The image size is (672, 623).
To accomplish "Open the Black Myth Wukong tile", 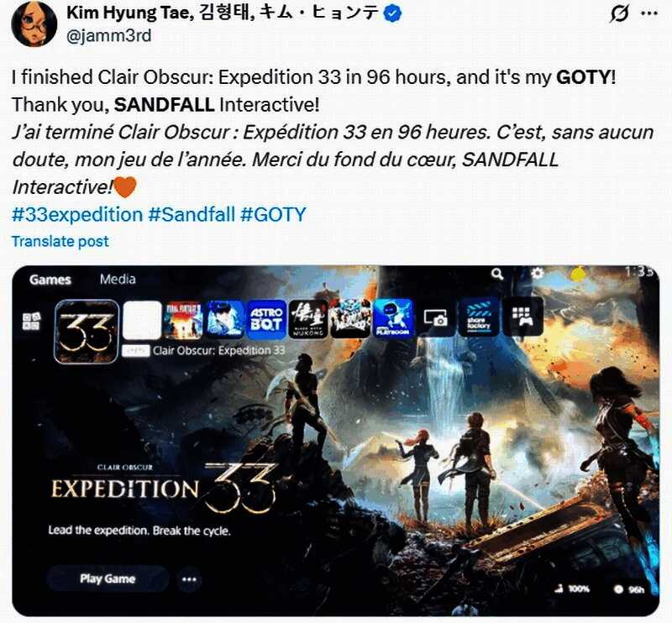I will coord(308,319).
